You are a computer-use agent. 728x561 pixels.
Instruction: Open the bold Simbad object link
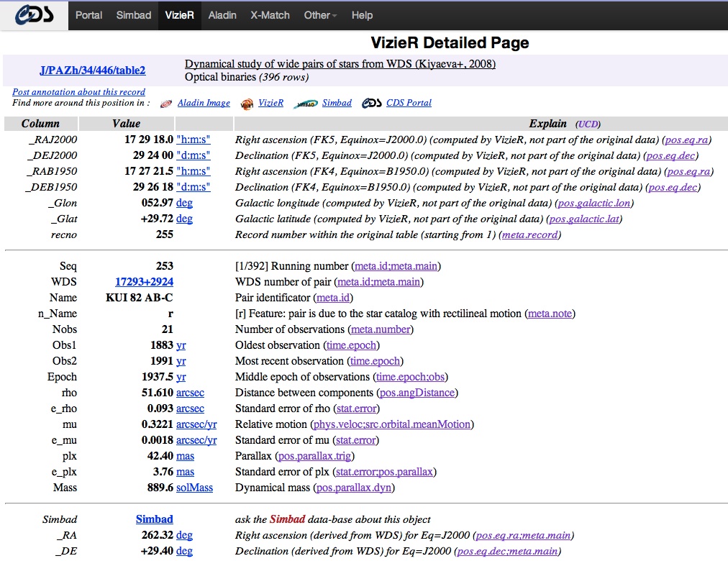[155, 519]
